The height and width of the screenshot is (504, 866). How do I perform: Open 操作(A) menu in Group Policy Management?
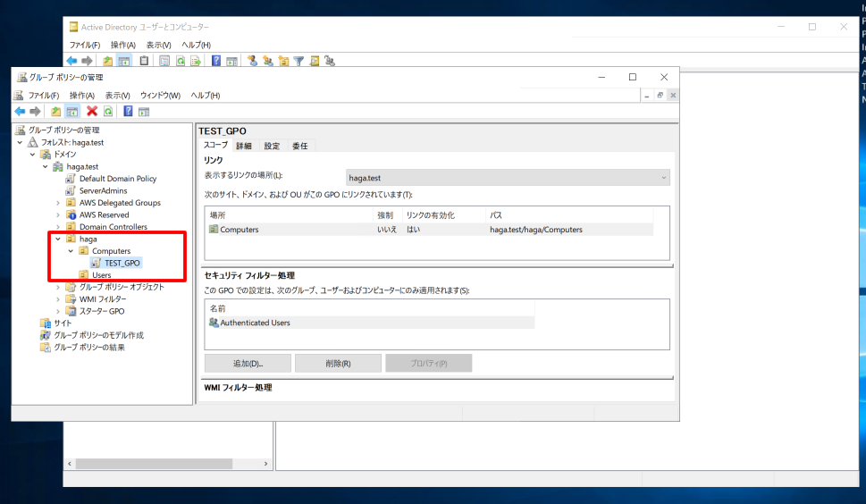(x=81, y=96)
